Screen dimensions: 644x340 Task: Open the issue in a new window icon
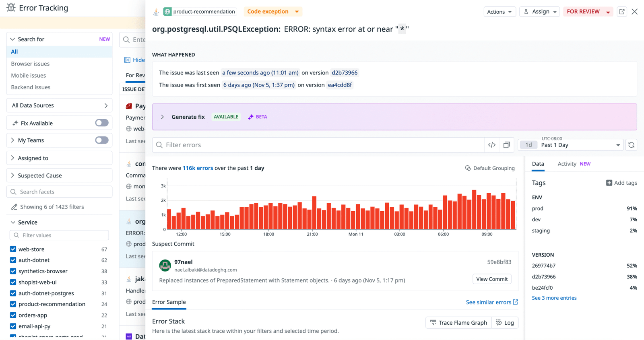(622, 12)
